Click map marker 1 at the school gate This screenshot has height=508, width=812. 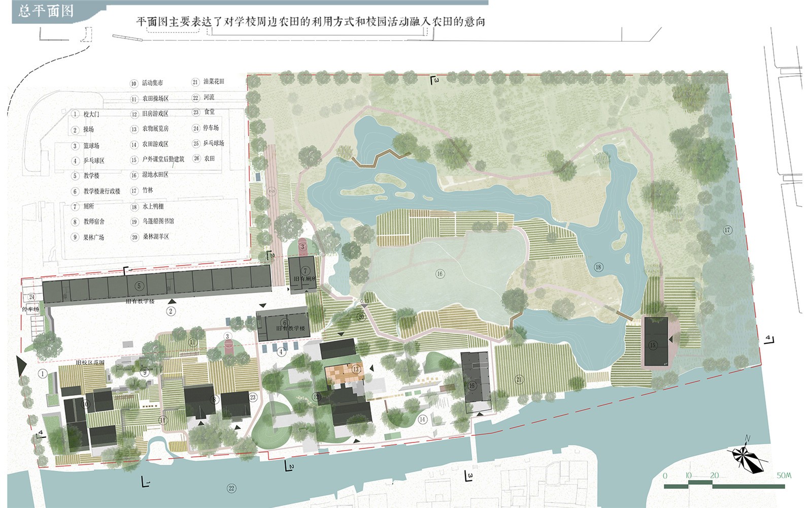pos(43,374)
